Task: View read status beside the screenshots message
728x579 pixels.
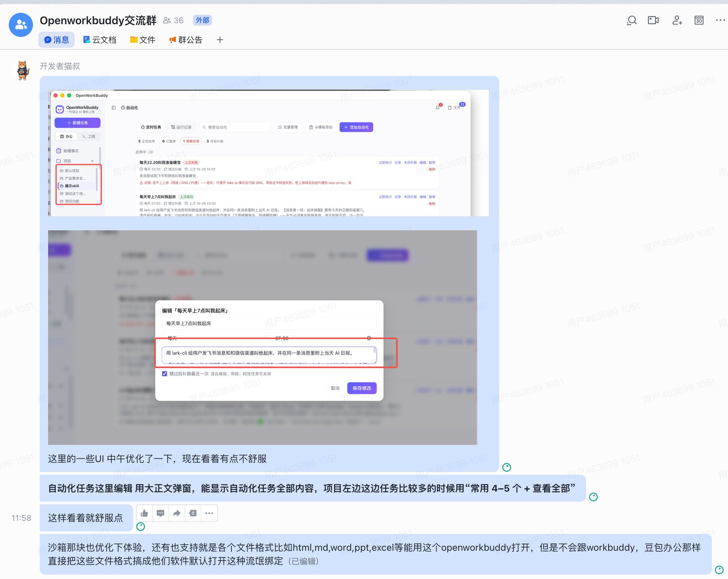Action: [507, 467]
